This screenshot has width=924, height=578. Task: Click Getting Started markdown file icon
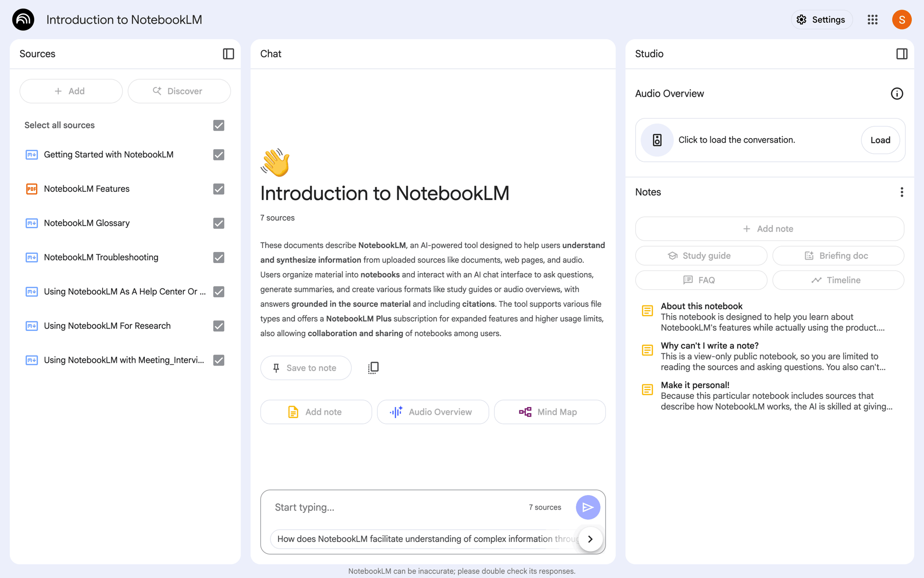32,155
